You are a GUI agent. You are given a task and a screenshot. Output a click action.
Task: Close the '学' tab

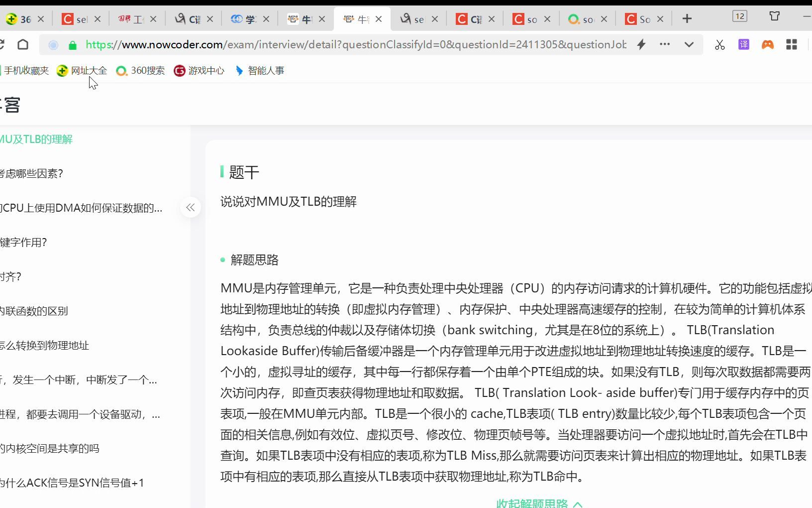point(266,19)
